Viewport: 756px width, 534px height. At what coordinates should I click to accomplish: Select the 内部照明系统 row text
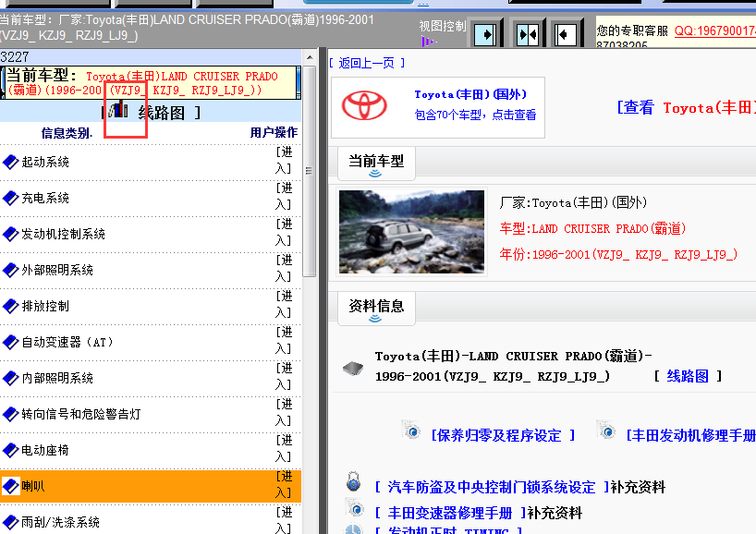[x=57, y=379]
